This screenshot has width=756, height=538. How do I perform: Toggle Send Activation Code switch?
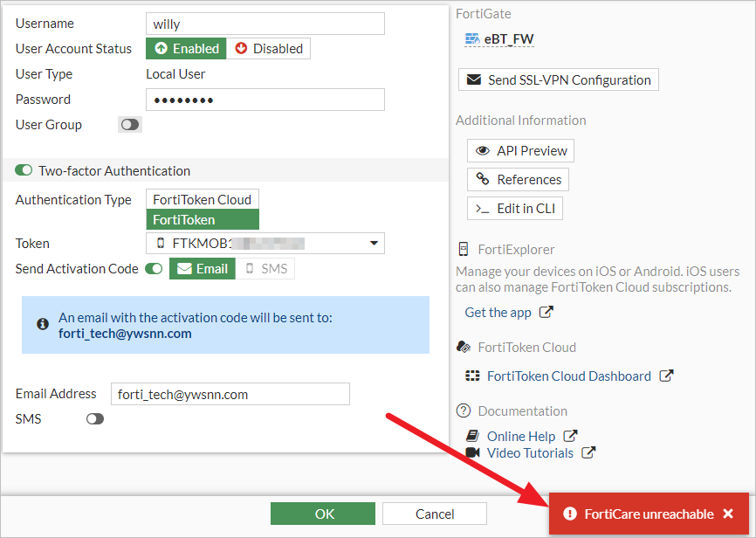point(154,268)
